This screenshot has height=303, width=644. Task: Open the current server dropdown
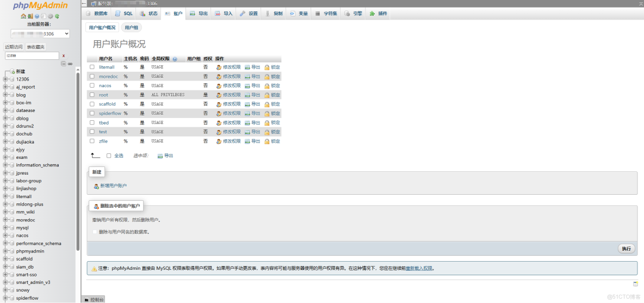[40, 34]
